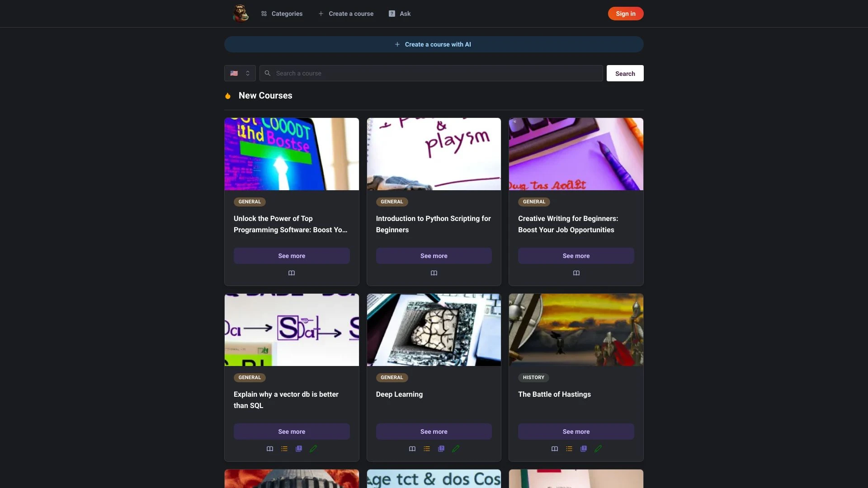This screenshot has height=488, width=868.
Task: Click the copy icon on Battle of Hastings card
Action: pyautogui.click(x=583, y=449)
